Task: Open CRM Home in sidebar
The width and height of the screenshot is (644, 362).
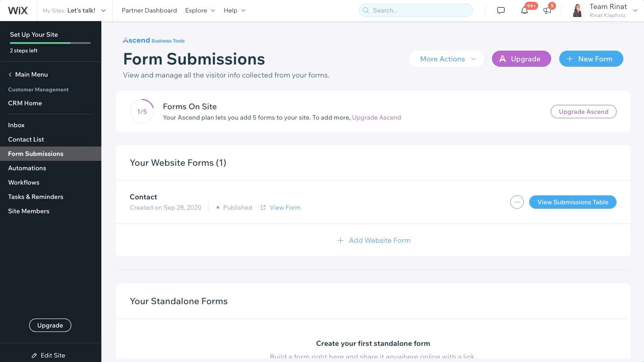Action: tap(25, 103)
